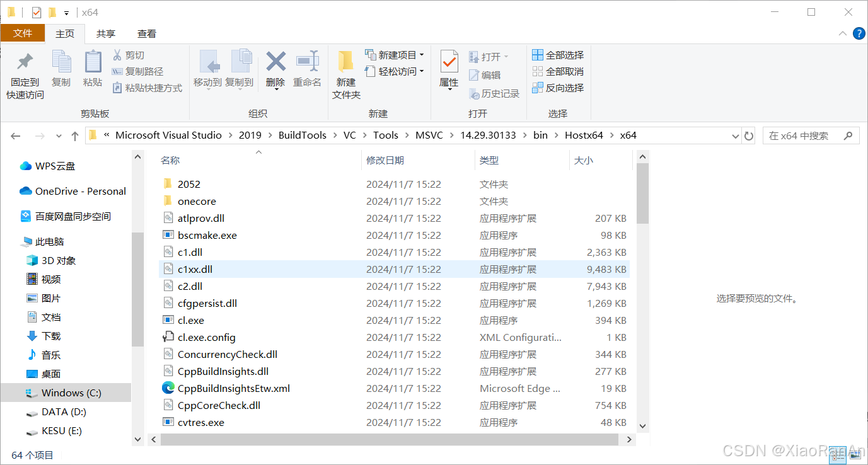This screenshot has height=465, width=868.
Task: Click the Move To (移动到) icon
Action: (x=208, y=62)
